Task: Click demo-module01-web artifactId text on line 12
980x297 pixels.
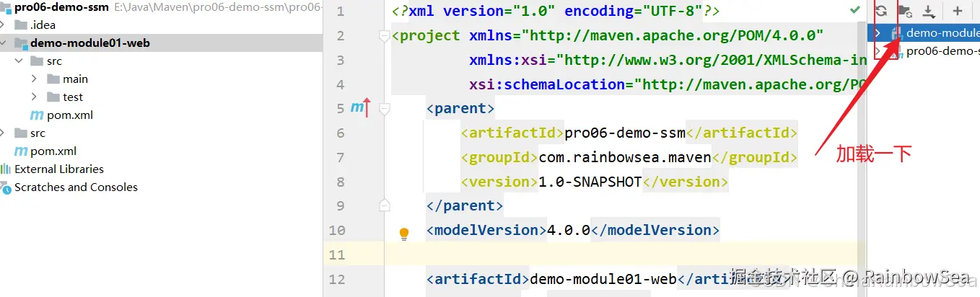Action: pyautogui.click(x=603, y=279)
